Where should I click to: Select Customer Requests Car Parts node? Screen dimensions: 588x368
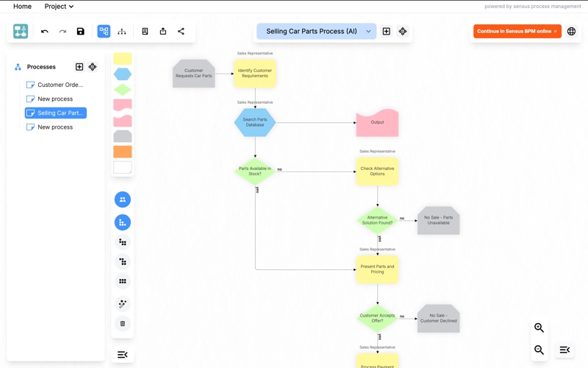194,74
